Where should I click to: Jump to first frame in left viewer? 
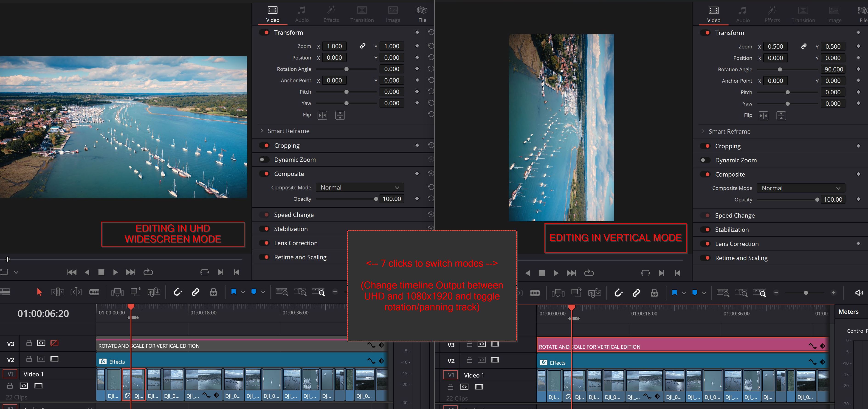[72, 272]
